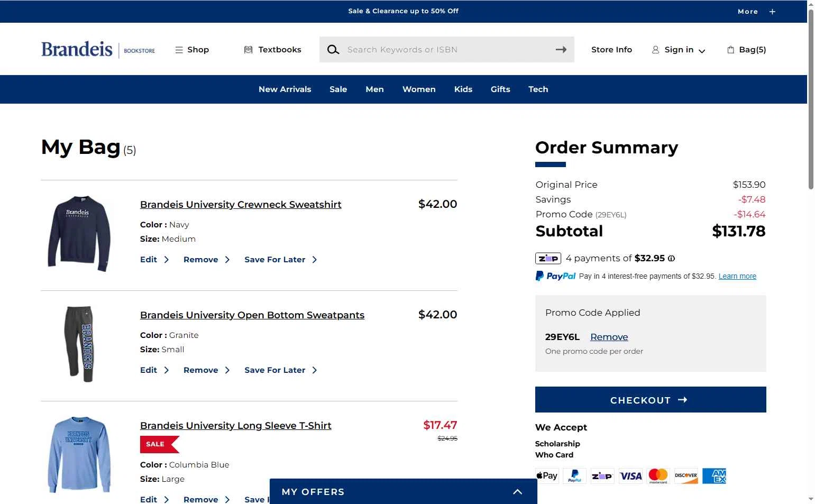The image size is (815, 504).
Task: Open the Men navigation tab
Action: pyautogui.click(x=374, y=89)
